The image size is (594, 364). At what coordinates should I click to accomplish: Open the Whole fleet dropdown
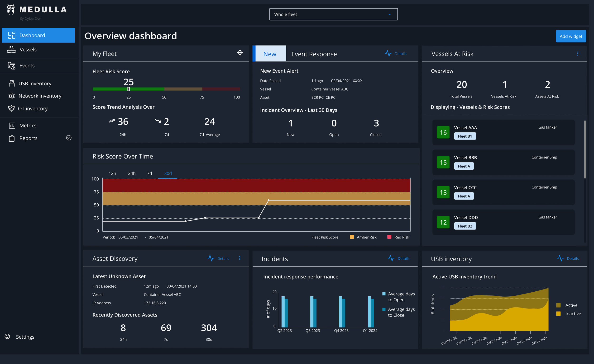[333, 14]
